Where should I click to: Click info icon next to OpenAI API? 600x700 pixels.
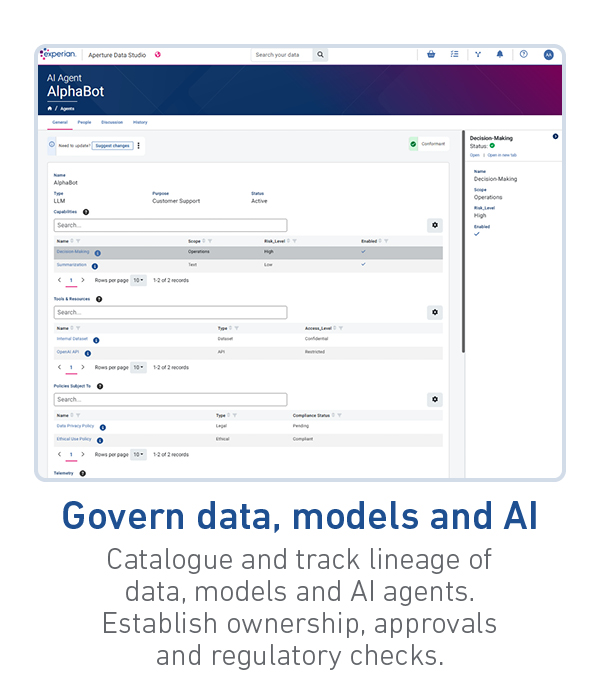click(88, 353)
